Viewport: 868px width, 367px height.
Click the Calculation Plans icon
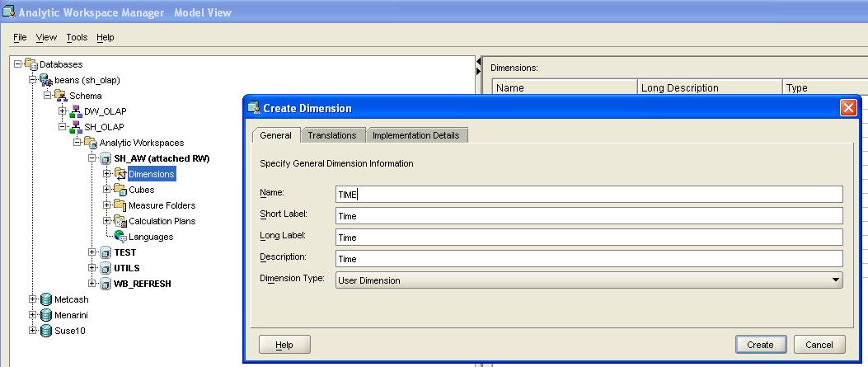[x=120, y=221]
